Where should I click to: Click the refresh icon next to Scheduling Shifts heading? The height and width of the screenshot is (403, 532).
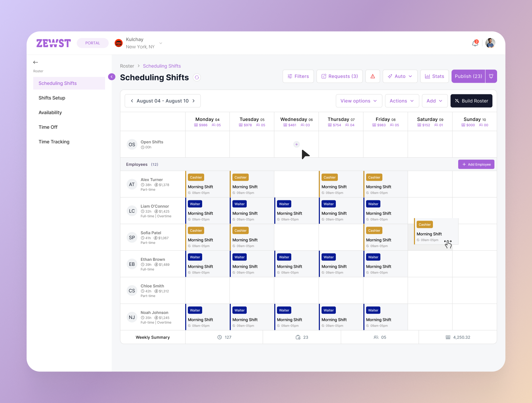click(197, 77)
